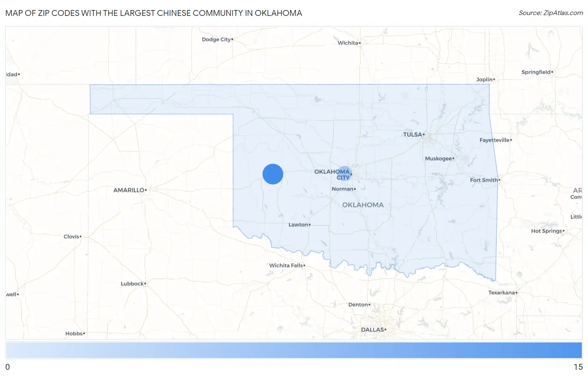588x376 pixels.
Task: Click the map title heading
Action: coord(153,13)
